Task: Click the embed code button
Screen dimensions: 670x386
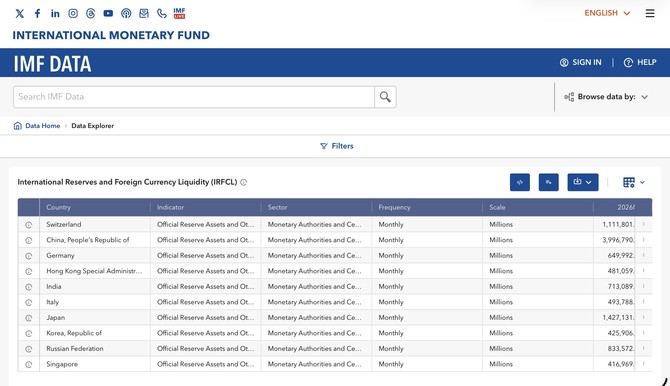Action: point(520,182)
